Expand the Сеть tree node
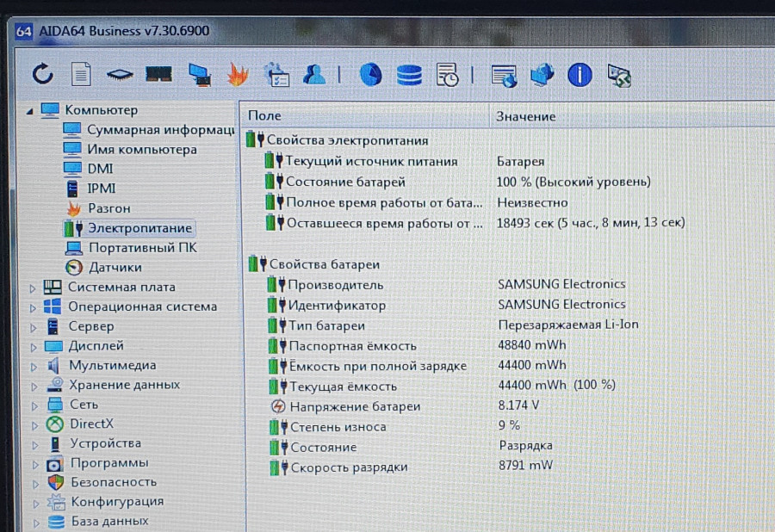The height and width of the screenshot is (532, 775). (x=34, y=406)
